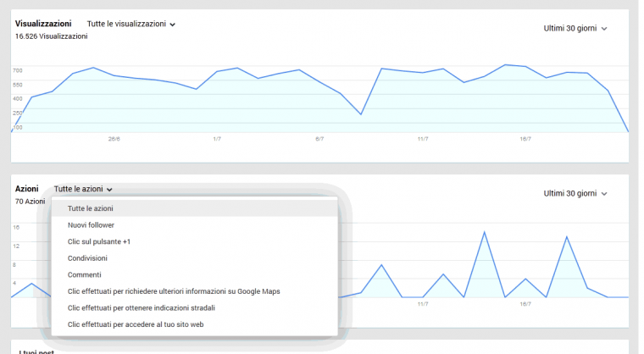644x354 pixels.
Task: Choose 'accedere al tuo sito web' option
Action: (194, 324)
